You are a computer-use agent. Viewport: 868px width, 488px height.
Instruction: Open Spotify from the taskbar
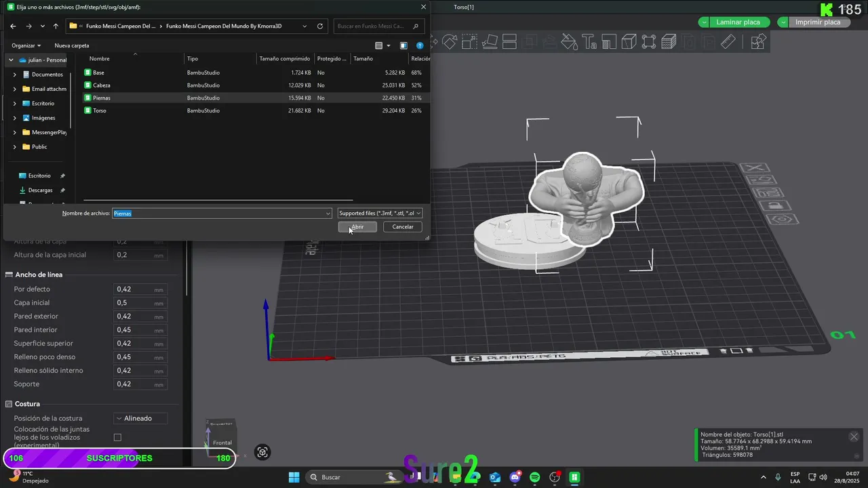[534, 477]
